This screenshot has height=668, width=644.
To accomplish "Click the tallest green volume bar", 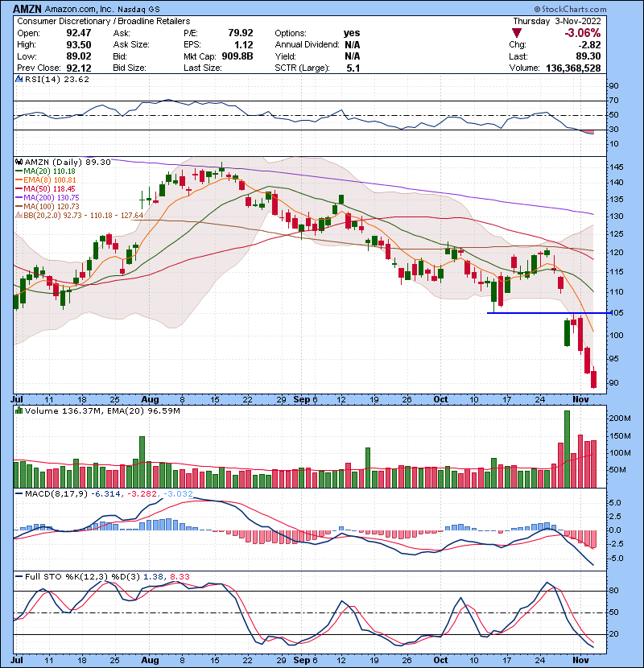I will [567, 449].
